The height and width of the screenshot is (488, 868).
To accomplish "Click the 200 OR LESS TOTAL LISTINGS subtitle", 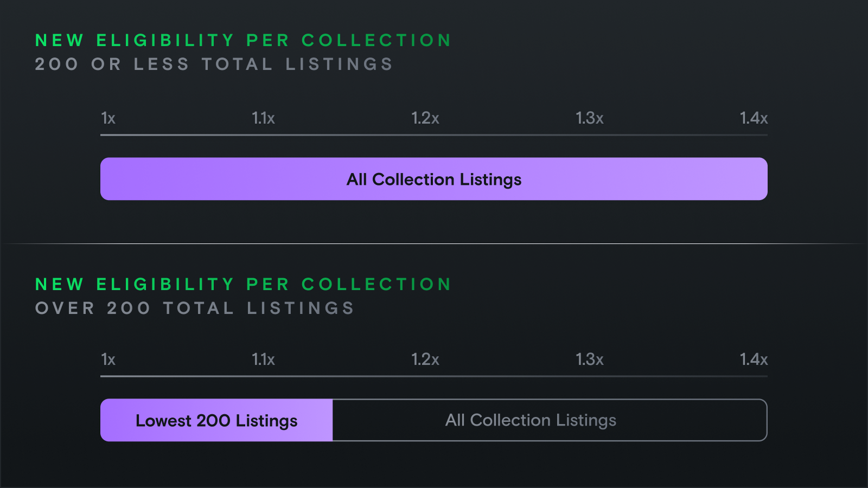I will (214, 65).
